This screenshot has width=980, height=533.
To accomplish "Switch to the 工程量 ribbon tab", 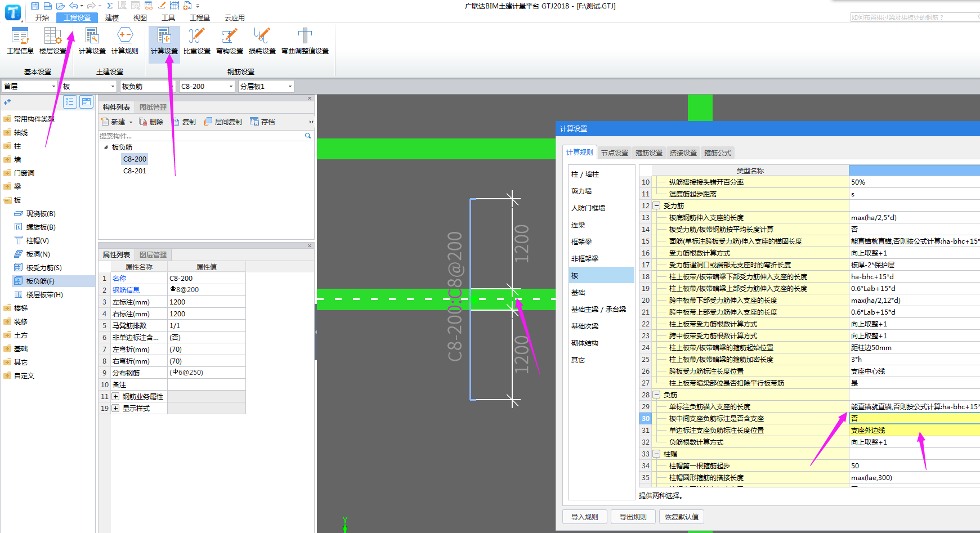I will [x=200, y=18].
